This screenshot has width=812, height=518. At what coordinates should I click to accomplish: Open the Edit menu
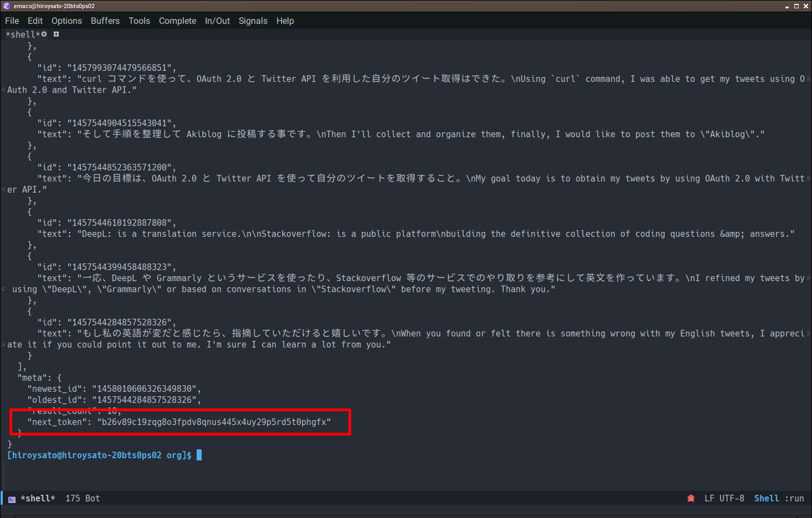point(34,20)
